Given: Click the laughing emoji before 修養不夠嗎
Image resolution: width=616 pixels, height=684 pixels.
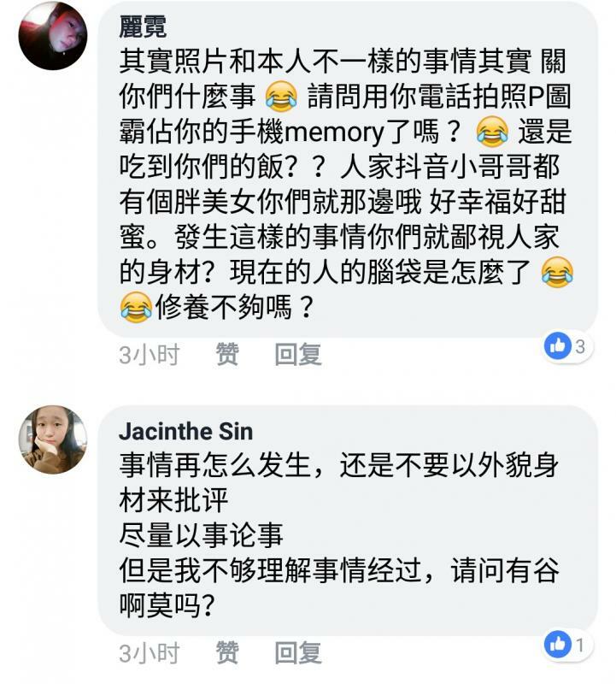Looking at the screenshot, I should click(136, 308).
